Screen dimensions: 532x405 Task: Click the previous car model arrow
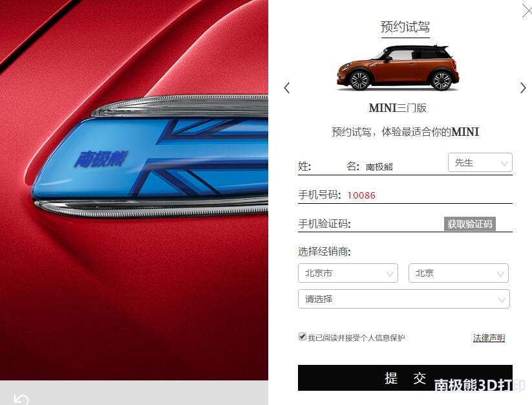point(287,88)
